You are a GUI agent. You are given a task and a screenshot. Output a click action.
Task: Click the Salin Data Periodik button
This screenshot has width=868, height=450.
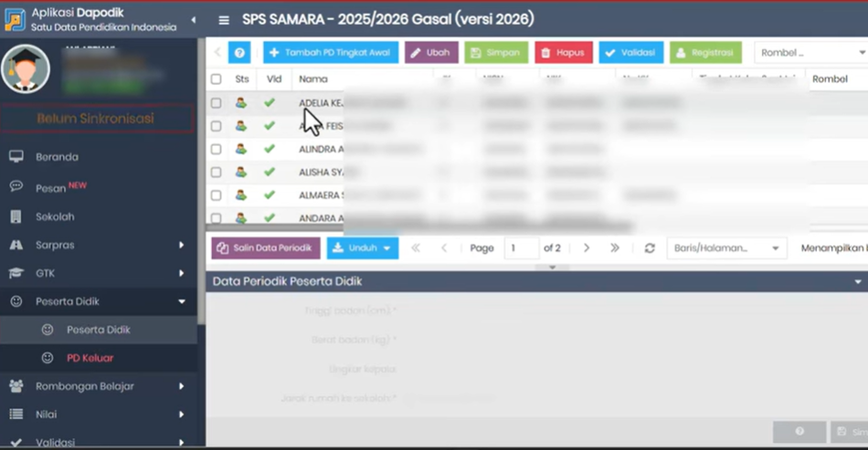[266, 248]
